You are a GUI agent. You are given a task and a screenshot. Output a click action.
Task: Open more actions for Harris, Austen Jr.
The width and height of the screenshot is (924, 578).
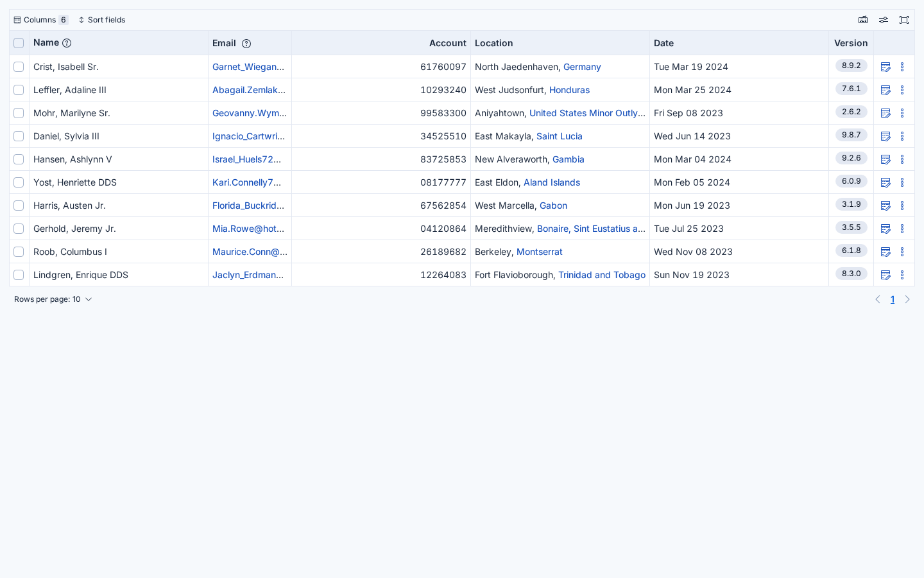(902, 206)
